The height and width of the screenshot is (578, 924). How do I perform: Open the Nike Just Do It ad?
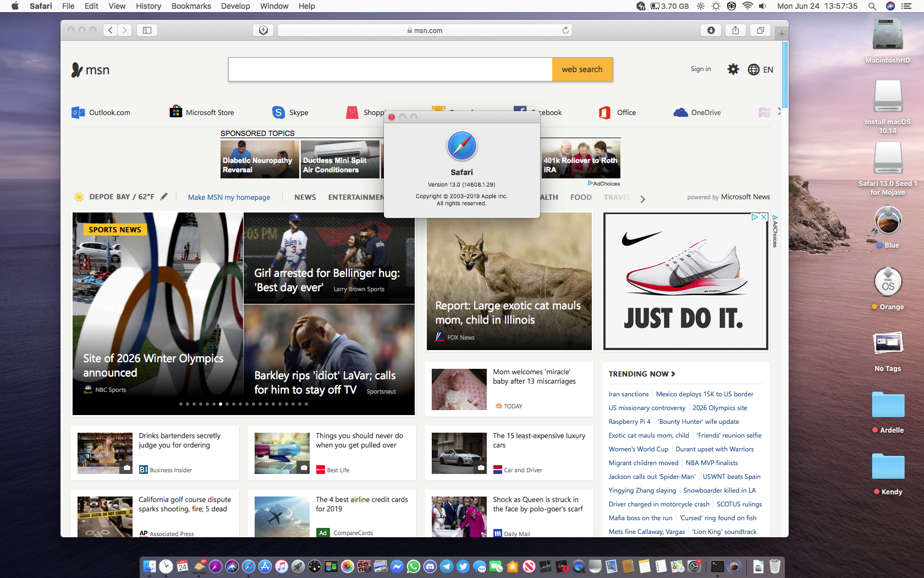pos(686,281)
